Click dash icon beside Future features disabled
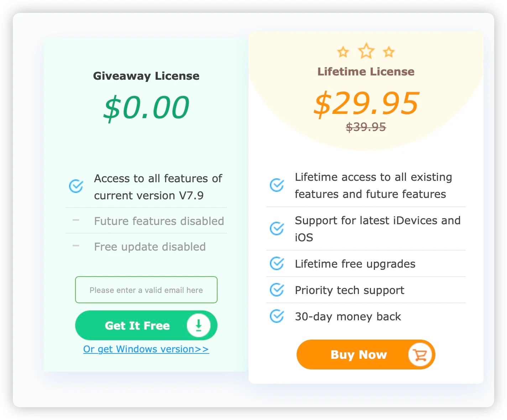The height and width of the screenshot is (420, 507). [76, 220]
